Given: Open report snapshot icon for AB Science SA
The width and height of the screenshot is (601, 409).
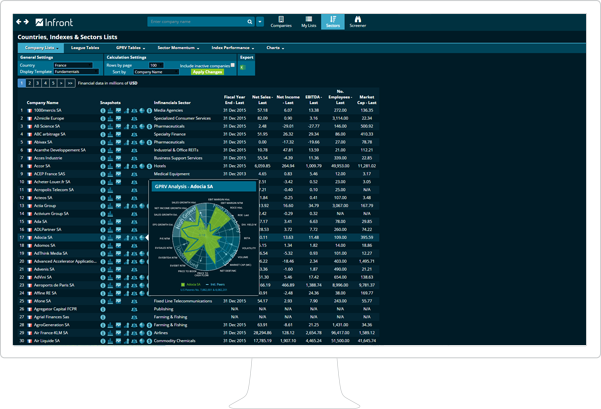Looking at the screenshot, I should click(x=118, y=126).
